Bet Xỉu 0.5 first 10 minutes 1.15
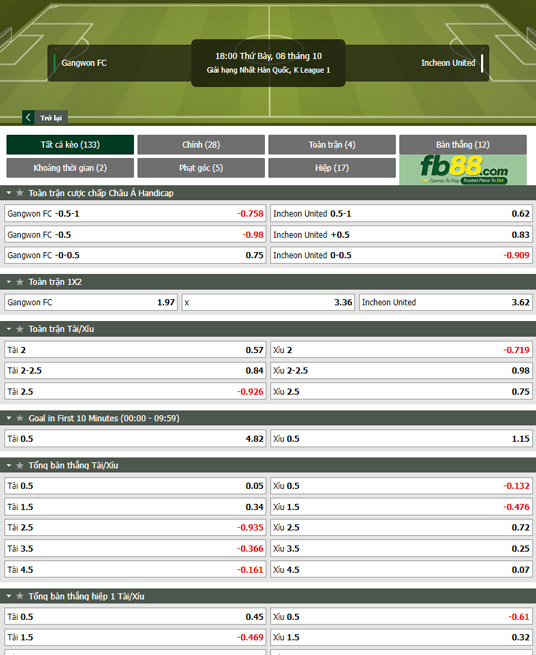 click(401, 439)
